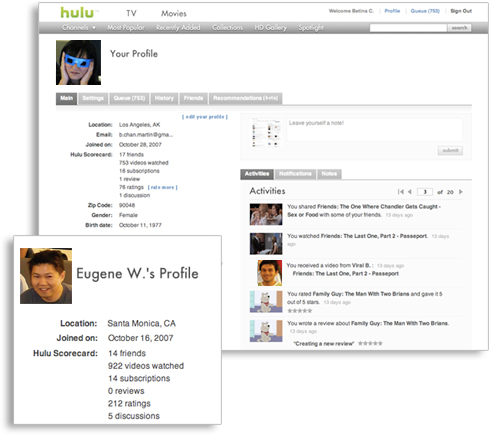Click '922 videos watched' in Eugene's profile
Image resolution: width=489 pixels, height=435 pixels.
(146, 366)
